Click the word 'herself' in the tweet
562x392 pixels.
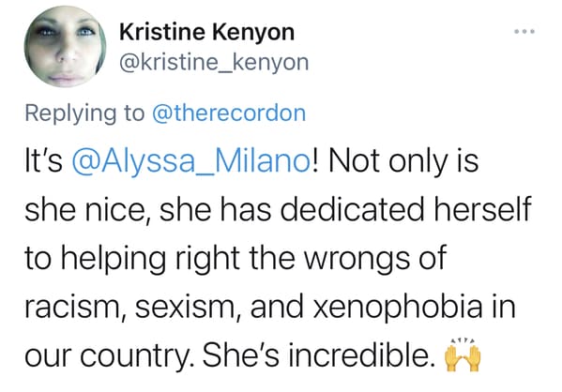[x=483, y=210]
